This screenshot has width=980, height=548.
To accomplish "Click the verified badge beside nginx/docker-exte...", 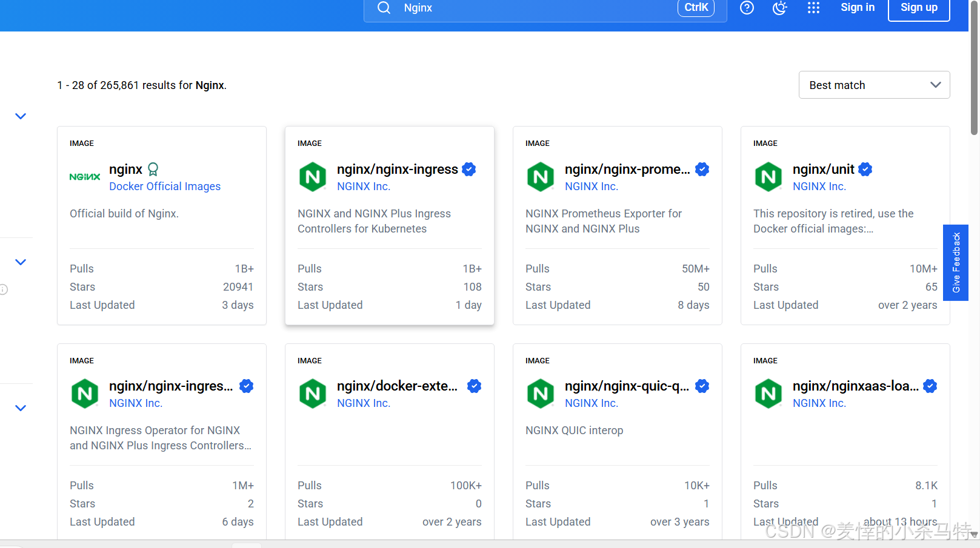I will click(475, 386).
